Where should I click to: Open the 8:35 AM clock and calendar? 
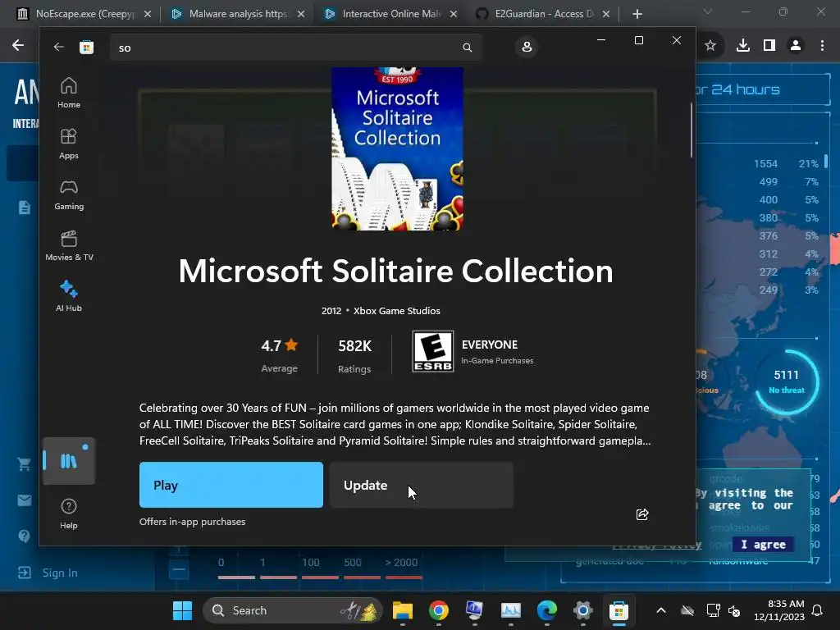pyautogui.click(x=779, y=610)
